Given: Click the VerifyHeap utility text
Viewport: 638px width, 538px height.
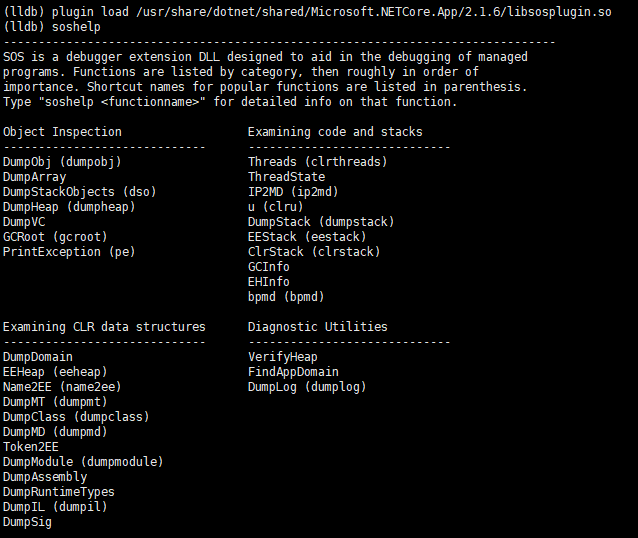Looking at the screenshot, I should click(x=283, y=357).
